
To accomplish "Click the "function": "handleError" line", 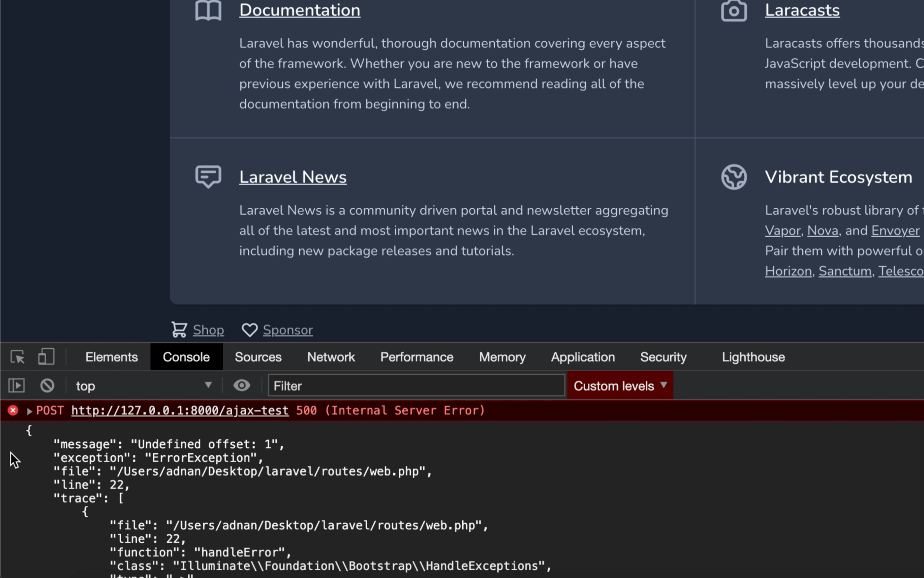I will [201, 552].
